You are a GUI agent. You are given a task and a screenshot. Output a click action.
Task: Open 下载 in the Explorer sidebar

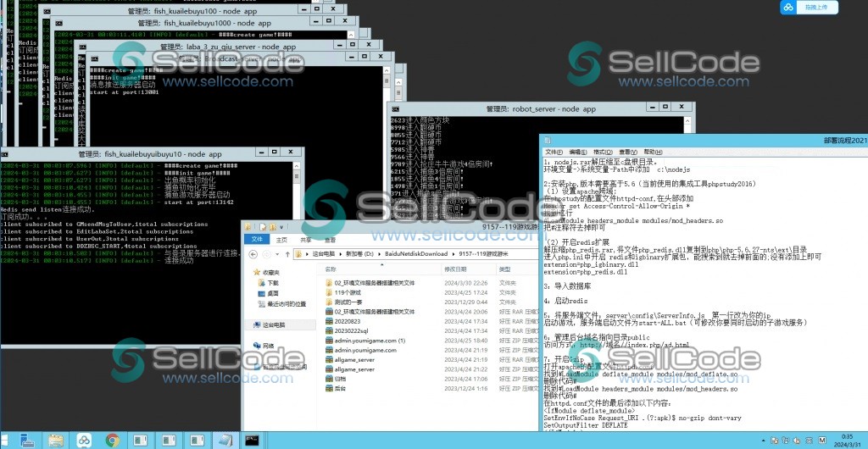(x=272, y=283)
